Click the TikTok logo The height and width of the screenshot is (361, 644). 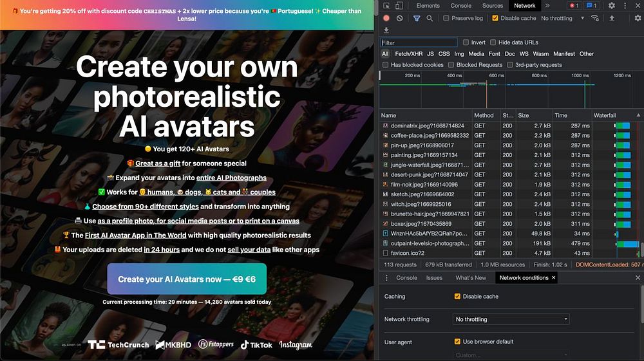pyautogui.click(x=256, y=345)
